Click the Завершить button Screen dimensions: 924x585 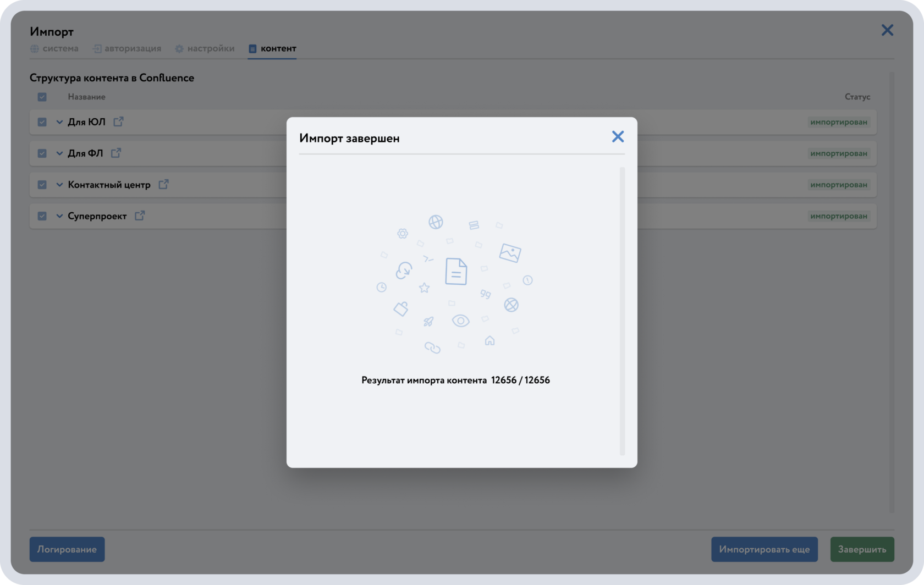tap(862, 549)
